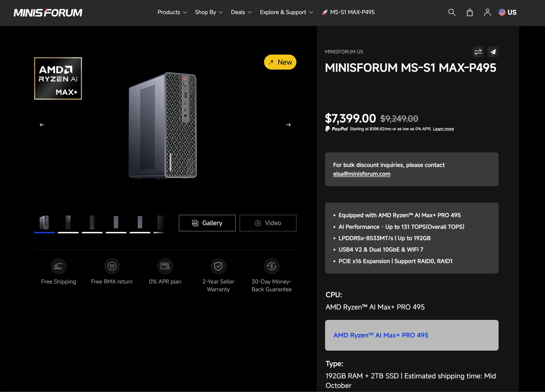Open the user account icon
The height and width of the screenshot is (392, 545).
pyautogui.click(x=487, y=12)
